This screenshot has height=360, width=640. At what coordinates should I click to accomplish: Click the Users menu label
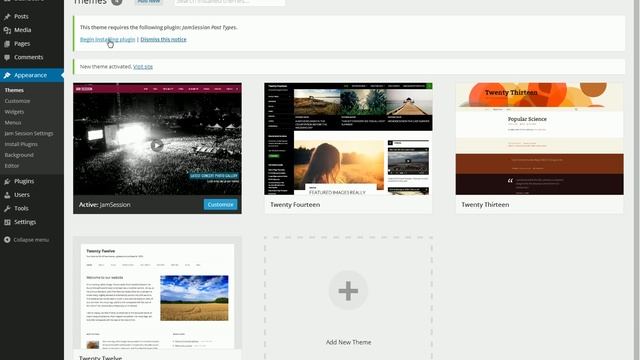pyautogui.click(x=22, y=195)
